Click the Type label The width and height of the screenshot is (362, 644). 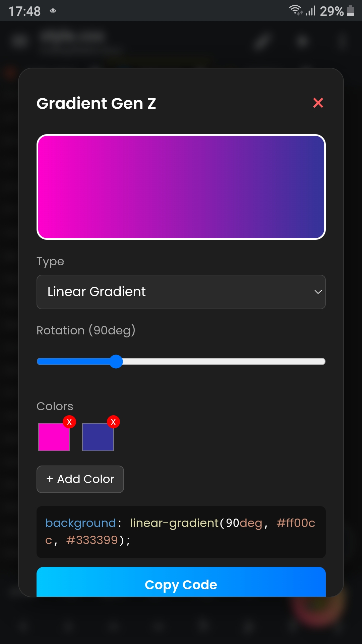pyautogui.click(x=50, y=262)
